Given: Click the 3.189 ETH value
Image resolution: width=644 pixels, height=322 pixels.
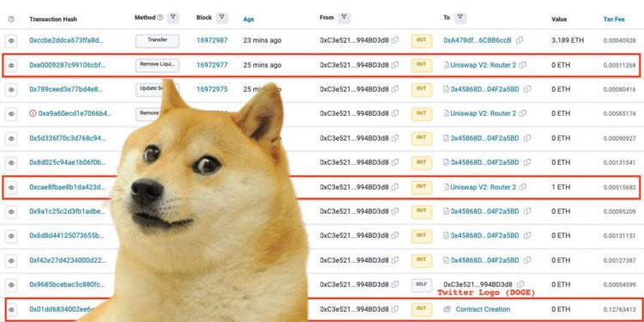Looking at the screenshot, I should tap(568, 40).
